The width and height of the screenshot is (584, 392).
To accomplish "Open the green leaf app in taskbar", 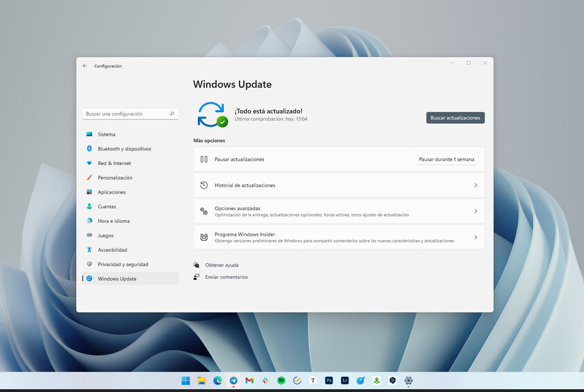I will [376, 380].
